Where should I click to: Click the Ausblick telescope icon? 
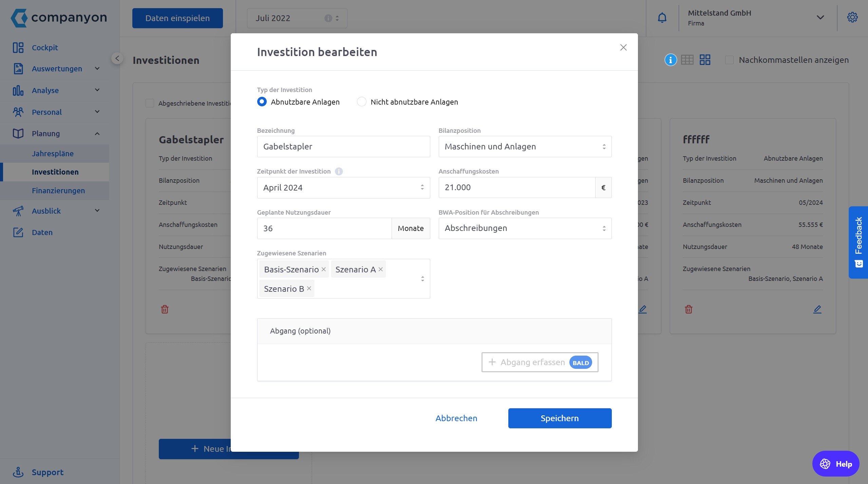tap(18, 211)
